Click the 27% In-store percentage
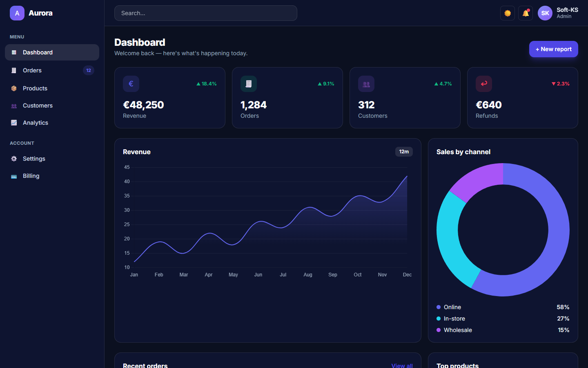588x368 pixels. (x=563, y=319)
